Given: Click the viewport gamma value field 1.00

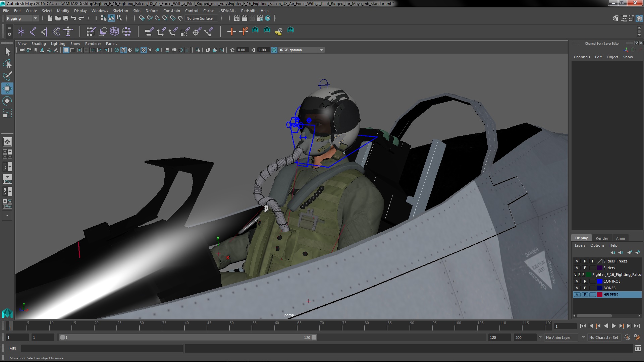Looking at the screenshot, I should tap(263, 50).
